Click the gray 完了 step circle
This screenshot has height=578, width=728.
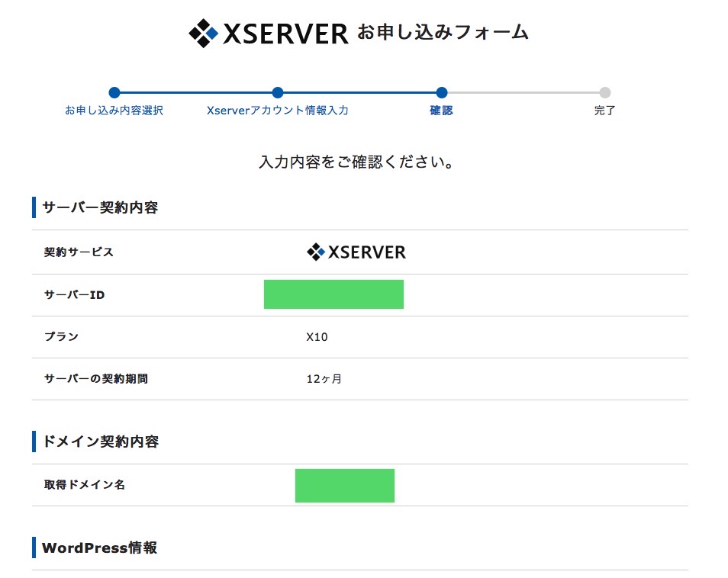pyautogui.click(x=604, y=93)
